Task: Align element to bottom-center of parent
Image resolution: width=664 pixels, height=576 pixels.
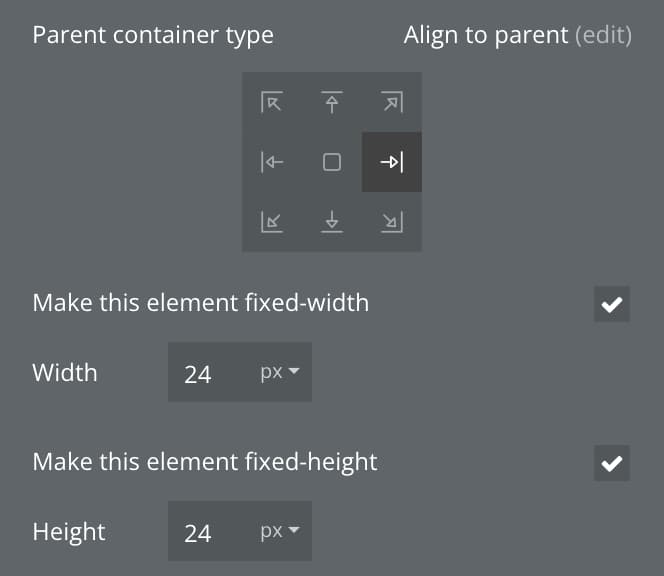Action: tap(332, 222)
